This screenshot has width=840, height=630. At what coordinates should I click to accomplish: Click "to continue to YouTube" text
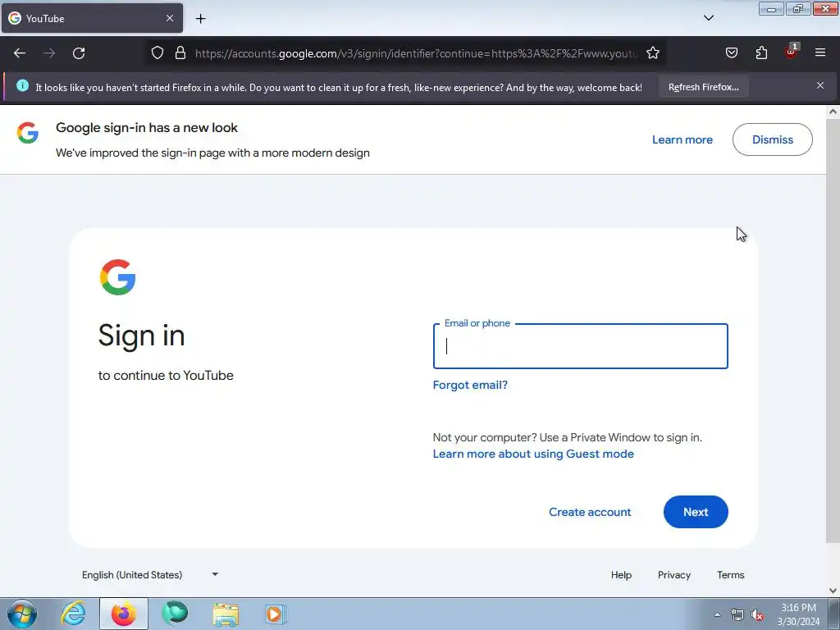[x=166, y=376]
